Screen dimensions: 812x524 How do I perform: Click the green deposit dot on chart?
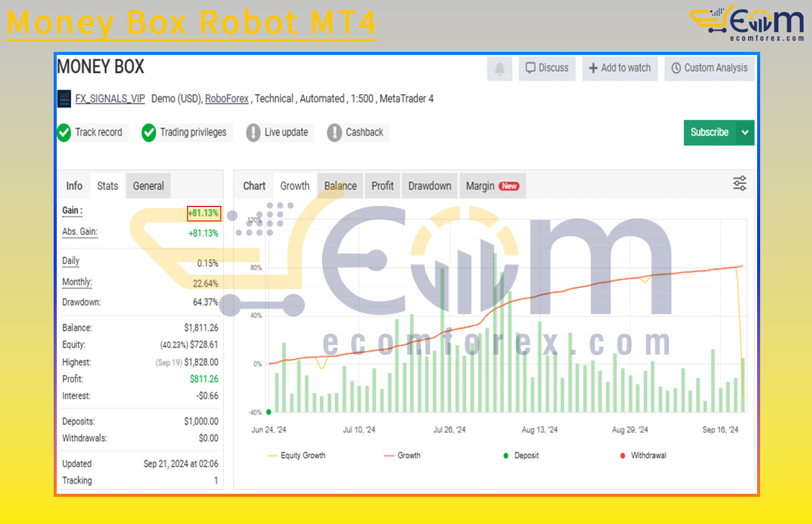click(x=268, y=412)
